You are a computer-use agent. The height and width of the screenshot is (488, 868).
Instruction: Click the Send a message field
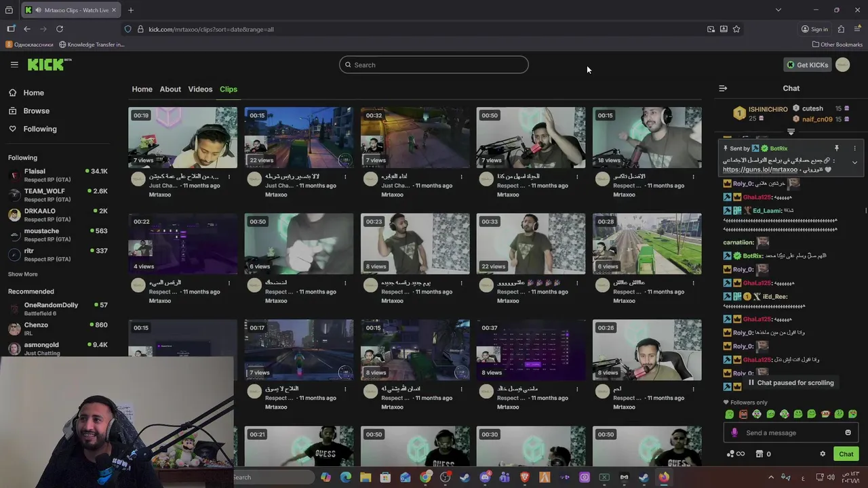(792, 433)
